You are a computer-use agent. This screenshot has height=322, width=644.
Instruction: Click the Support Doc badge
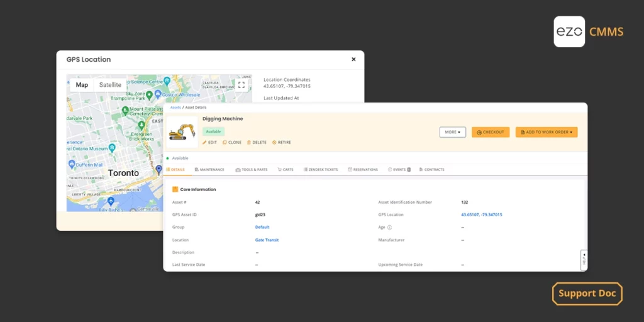[x=587, y=294]
